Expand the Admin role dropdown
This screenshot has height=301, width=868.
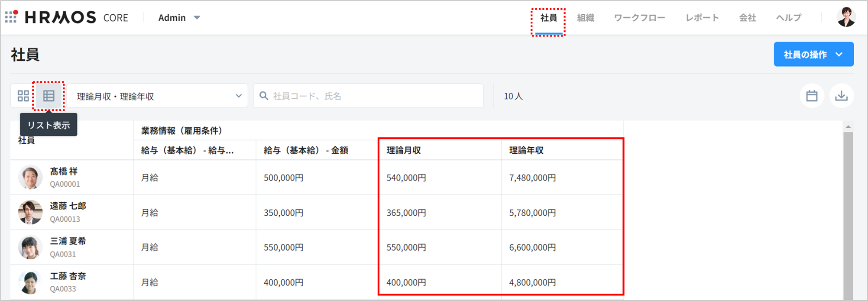(179, 18)
